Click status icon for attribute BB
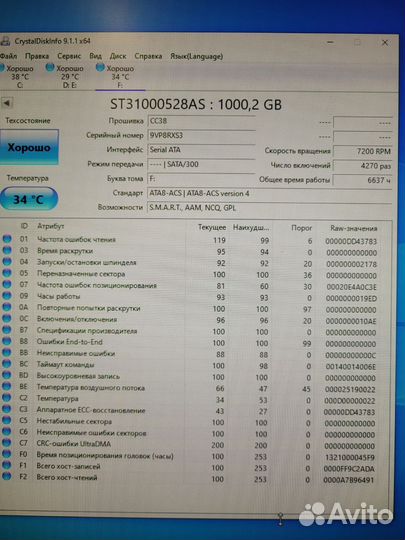This screenshot has height=540, width=405. (7, 353)
